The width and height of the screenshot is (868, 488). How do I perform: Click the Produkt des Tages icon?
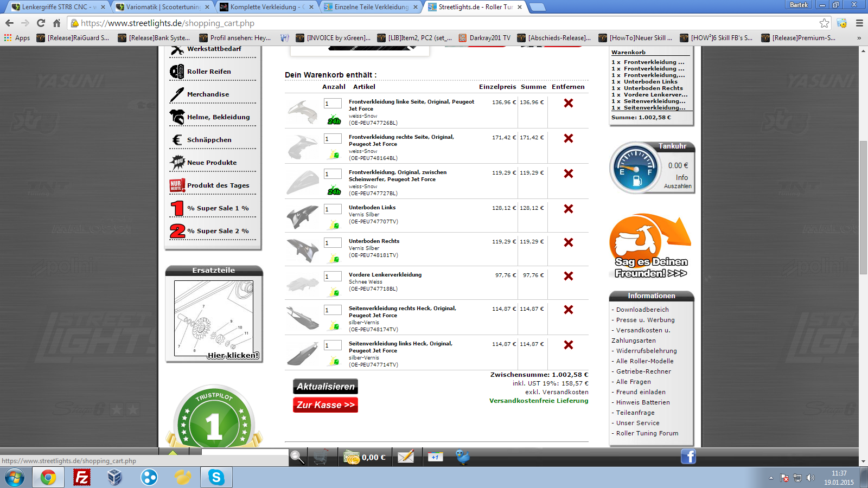(177, 185)
